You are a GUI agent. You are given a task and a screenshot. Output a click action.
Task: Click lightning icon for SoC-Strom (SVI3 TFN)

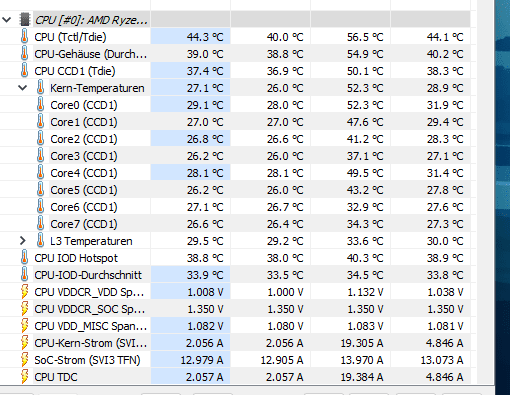(25, 360)
